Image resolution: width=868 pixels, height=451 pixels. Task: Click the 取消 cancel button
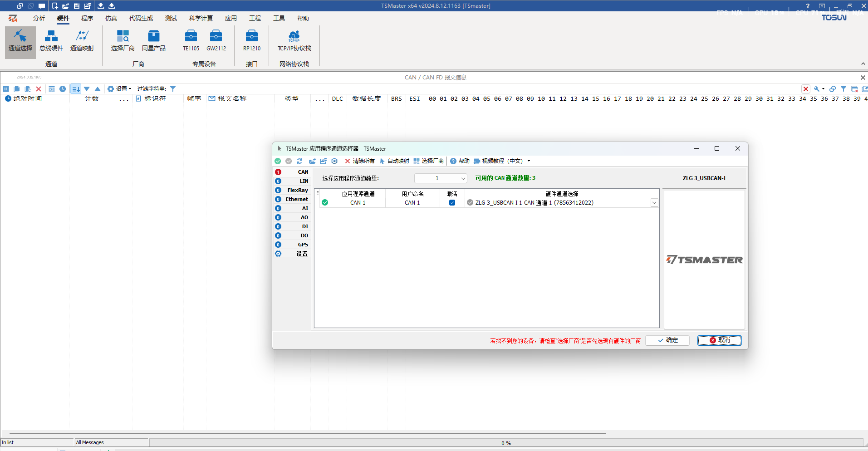720,340
